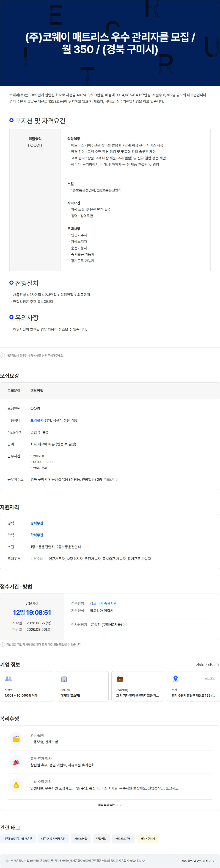Apply via 잡코리아 즉시지원 link

click(103, 603)
